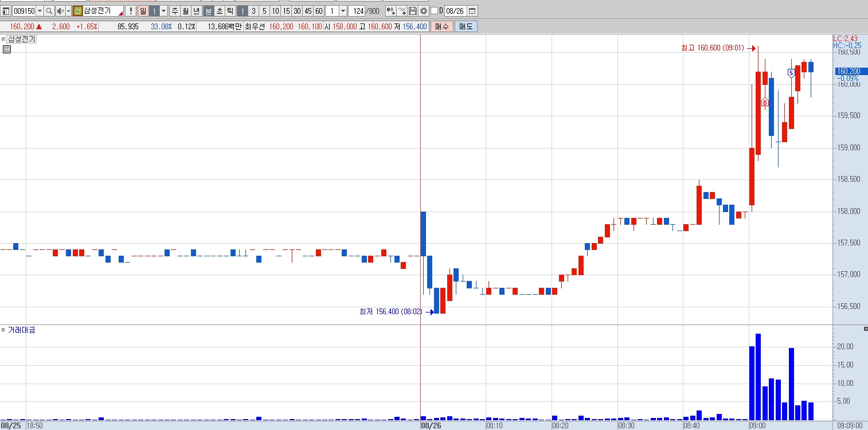Click the save chart floppy disk icon
Screen dimensions: 868x430
(x=412, y=11)
